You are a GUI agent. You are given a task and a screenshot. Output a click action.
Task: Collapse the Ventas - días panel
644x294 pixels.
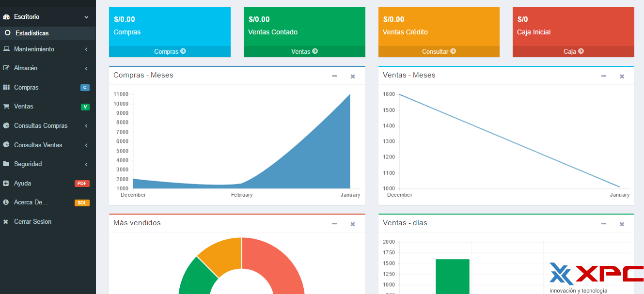[x=604, y=224]
